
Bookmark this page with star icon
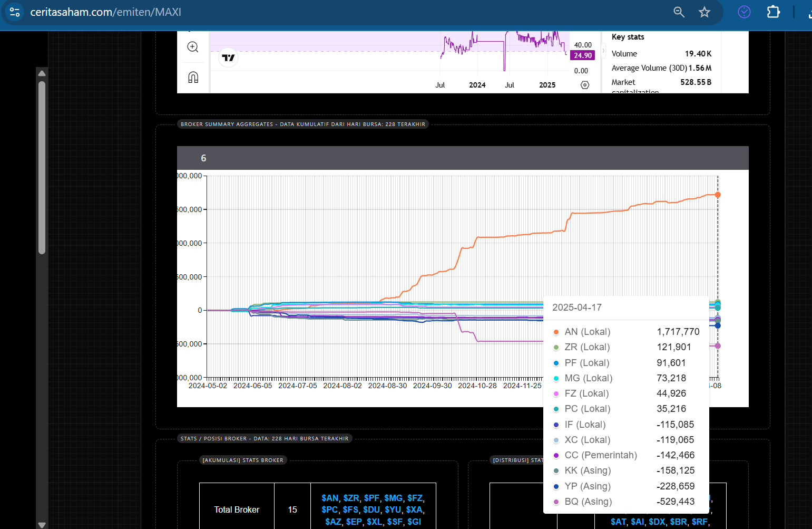pos(705,12)
